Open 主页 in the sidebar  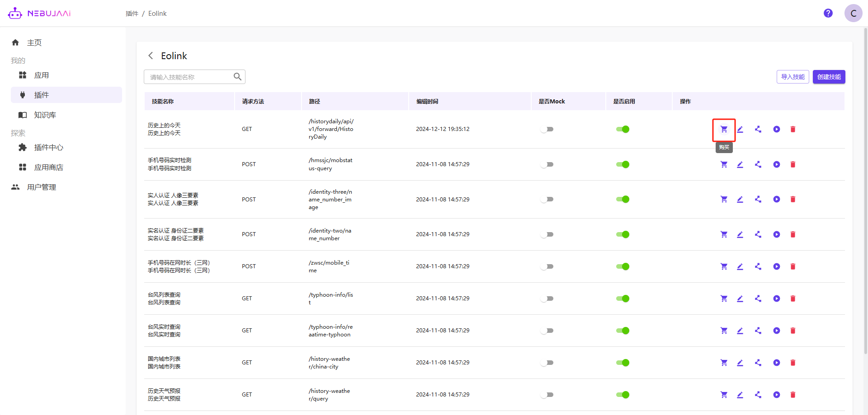point(34,42)
